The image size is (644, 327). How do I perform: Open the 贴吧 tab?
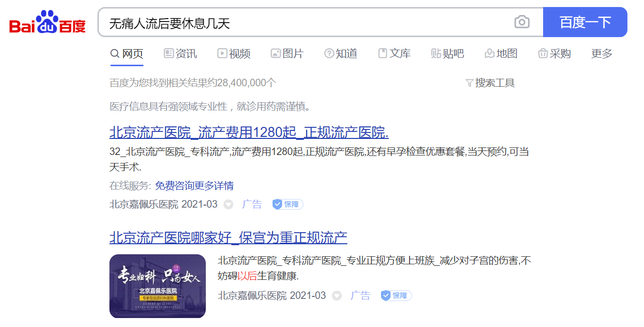(x=447, y=54)
